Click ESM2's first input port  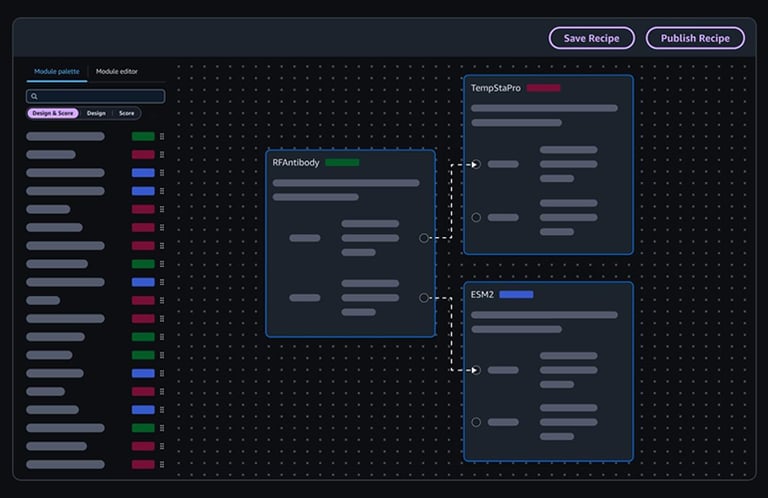point(476,370)
